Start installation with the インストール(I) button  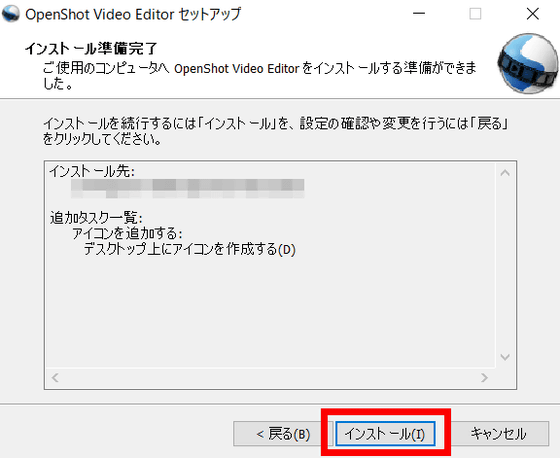385,434
